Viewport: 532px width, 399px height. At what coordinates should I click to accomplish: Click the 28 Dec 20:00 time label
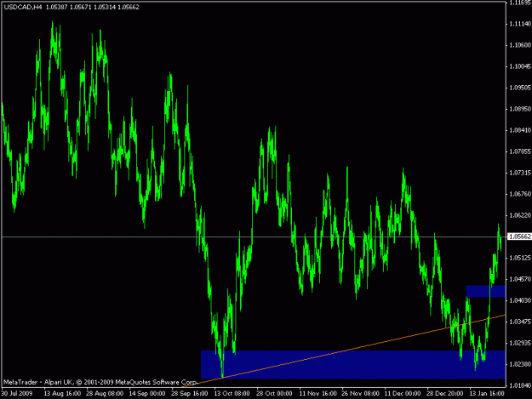tap(445, 394)
